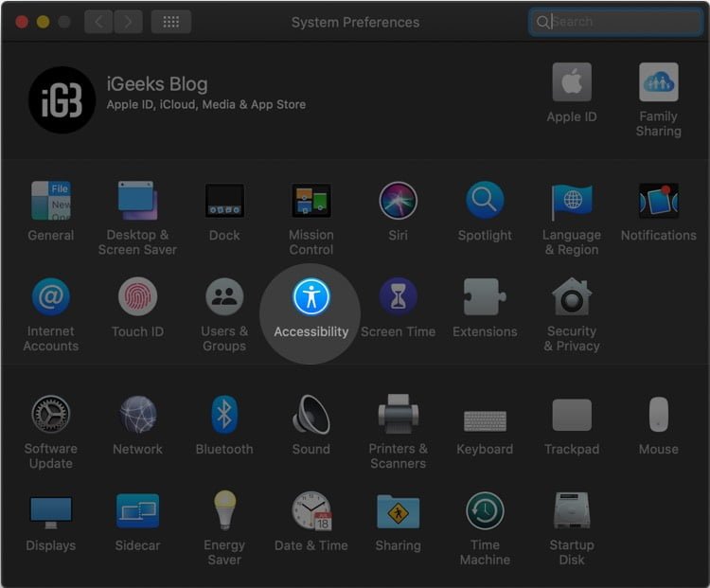Viewport: 710px width, 588px height.
Task: Click the Show All grid button
Action: click(170, 22)
